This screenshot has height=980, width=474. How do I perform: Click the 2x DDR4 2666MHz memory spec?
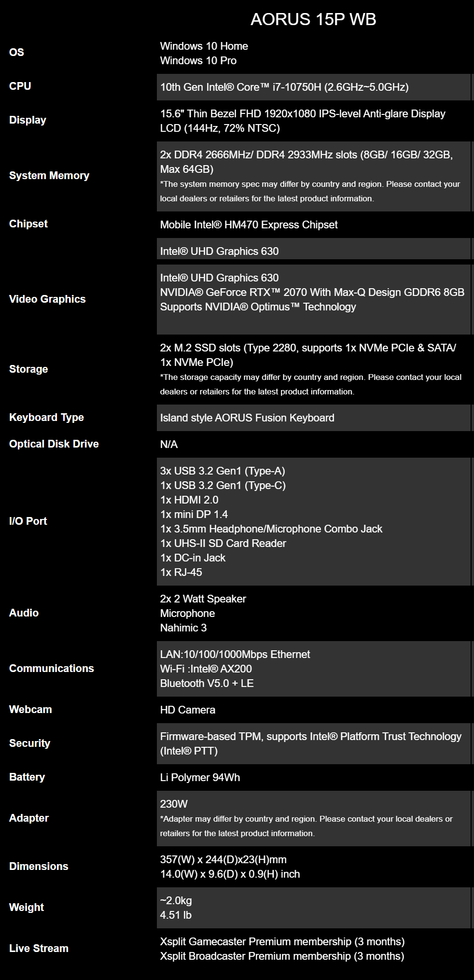coord(307,162)
